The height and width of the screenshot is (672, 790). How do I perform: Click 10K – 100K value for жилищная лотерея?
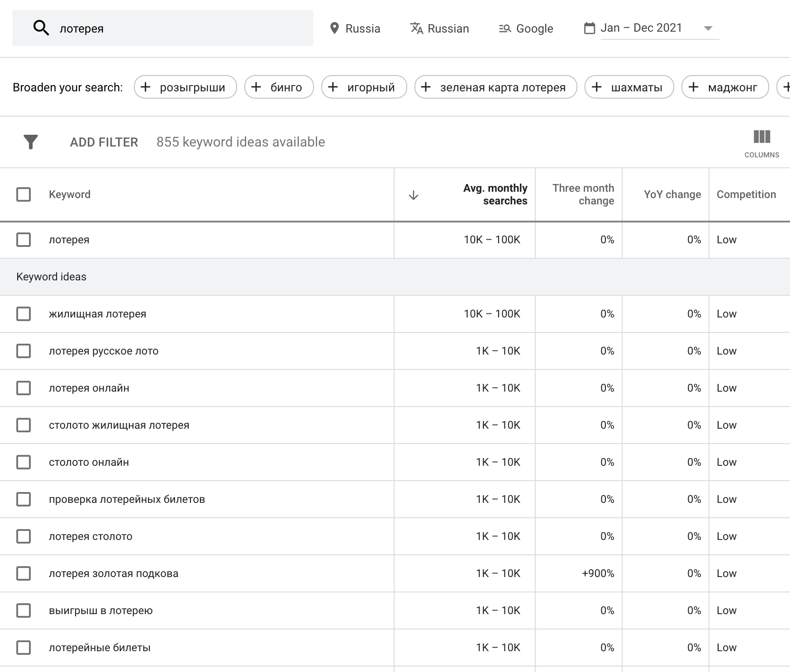pos(492,314)
